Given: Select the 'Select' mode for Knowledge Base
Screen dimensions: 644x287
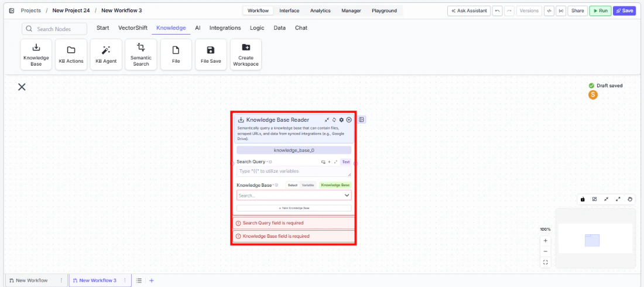Looking at the screenshot, I should tap(292, 185).
